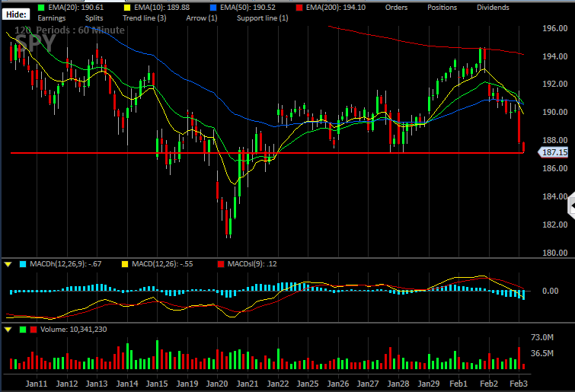
Task: Toggle Positions overlay
Action: coord(442,8)
